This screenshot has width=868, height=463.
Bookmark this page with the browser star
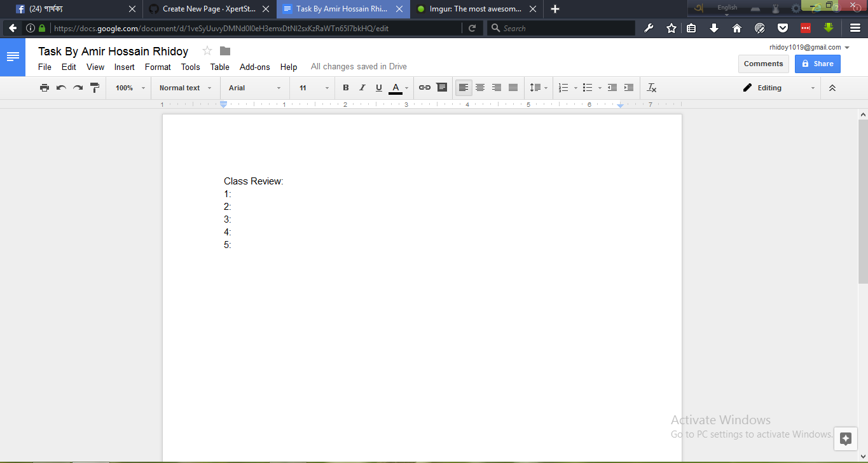click(671, 28)
